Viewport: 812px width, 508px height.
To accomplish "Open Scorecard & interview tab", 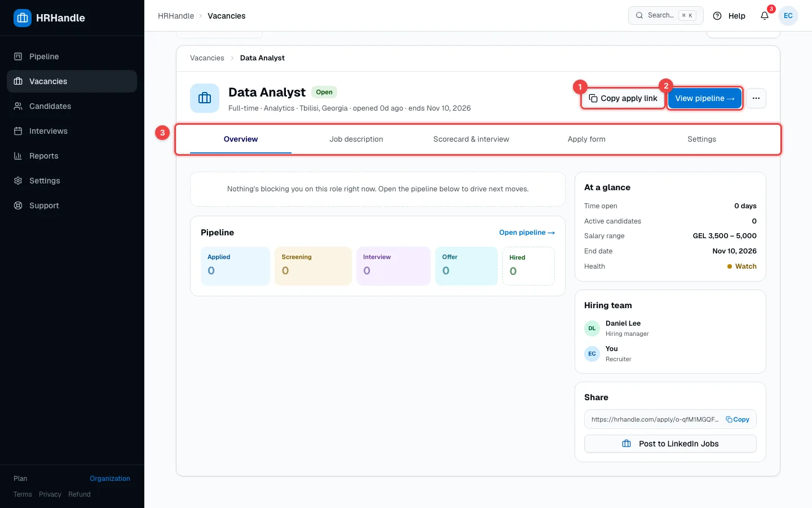I will [471, 139].
